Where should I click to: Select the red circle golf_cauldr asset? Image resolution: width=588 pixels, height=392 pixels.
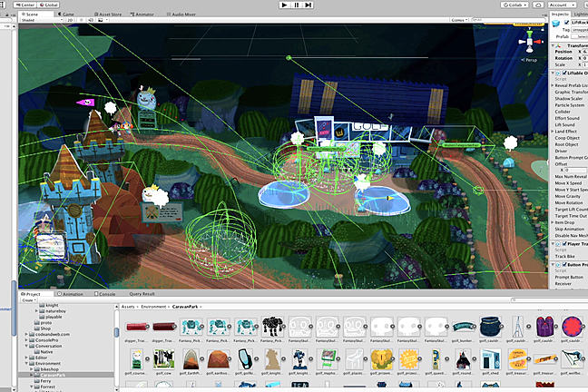coord(571,327)
